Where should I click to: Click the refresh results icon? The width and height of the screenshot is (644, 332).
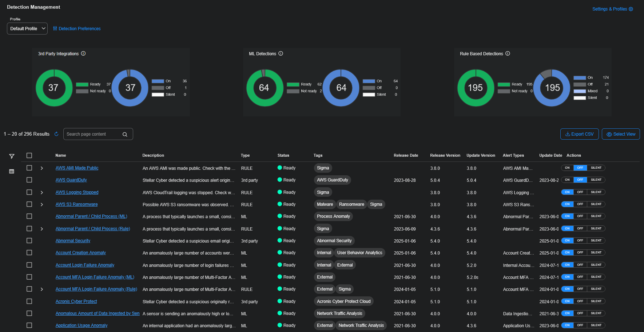pyautogui.click(x=56, y=134)
